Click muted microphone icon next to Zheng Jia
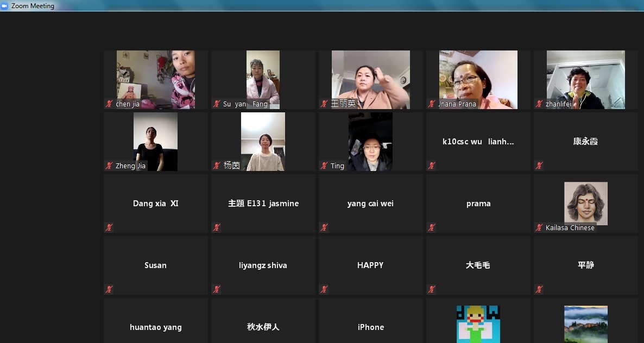Viewport: 644px width, 343px height. pos(109,166)
